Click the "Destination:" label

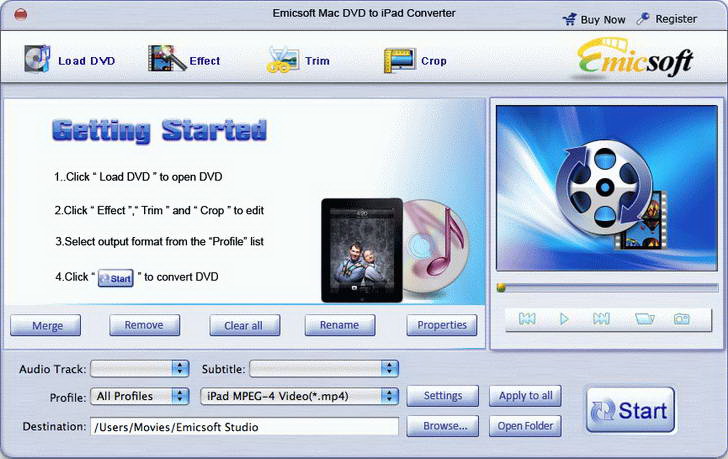coord(54,426)
